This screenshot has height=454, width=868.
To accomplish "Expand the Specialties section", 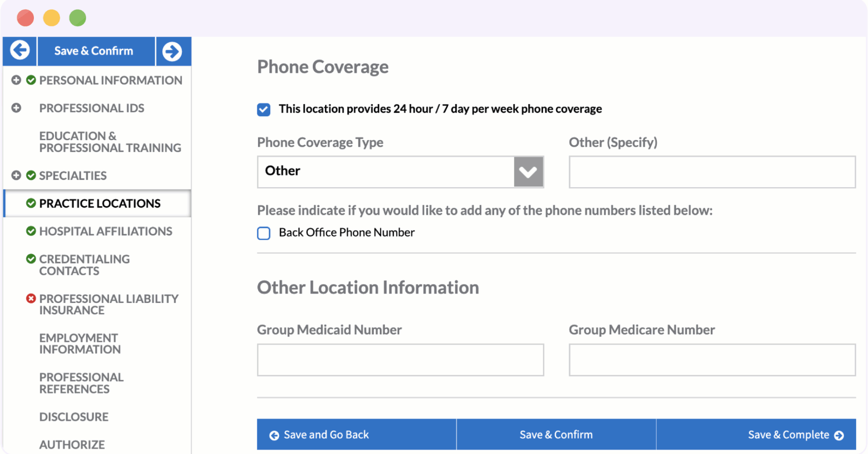I will (16, 175).
